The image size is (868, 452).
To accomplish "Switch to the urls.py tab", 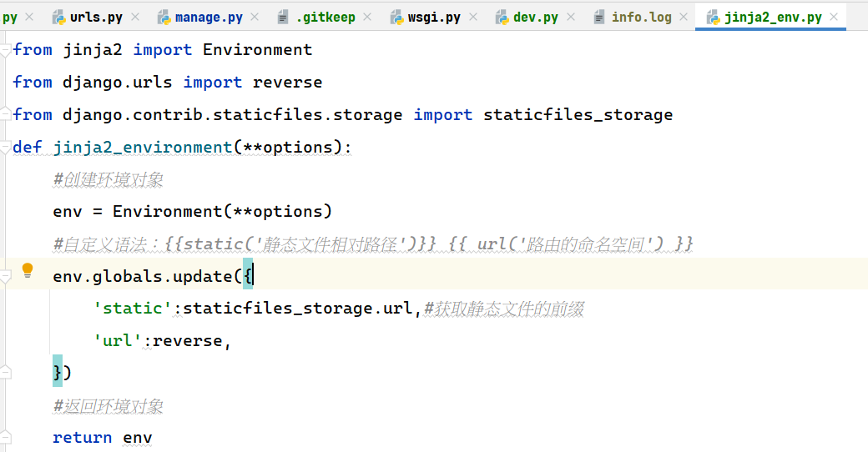I will point(96,18).
